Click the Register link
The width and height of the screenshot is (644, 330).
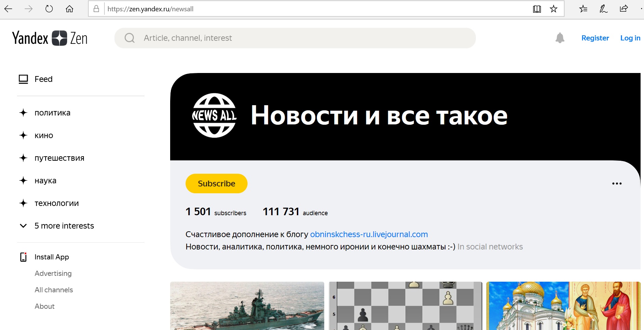[595, 38]
